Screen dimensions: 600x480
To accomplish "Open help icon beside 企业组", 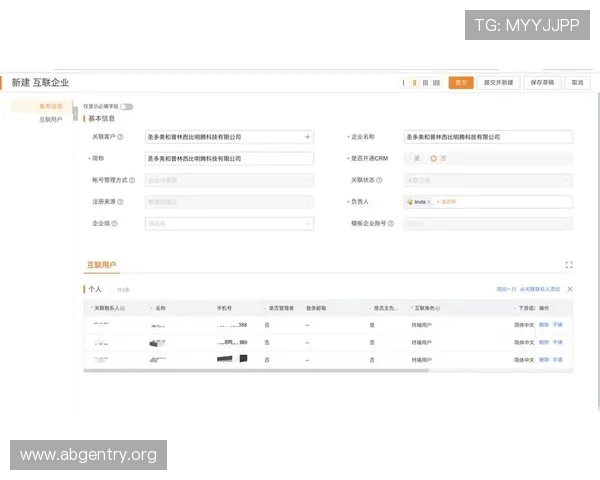I will [x=114, y=223].
